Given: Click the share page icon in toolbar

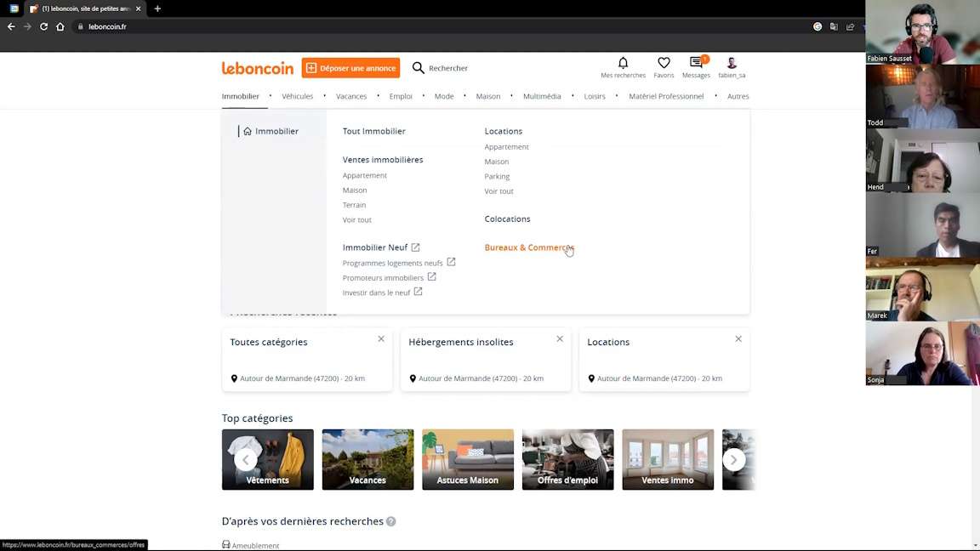Looking at the screenshot, I should coord(850,27).
